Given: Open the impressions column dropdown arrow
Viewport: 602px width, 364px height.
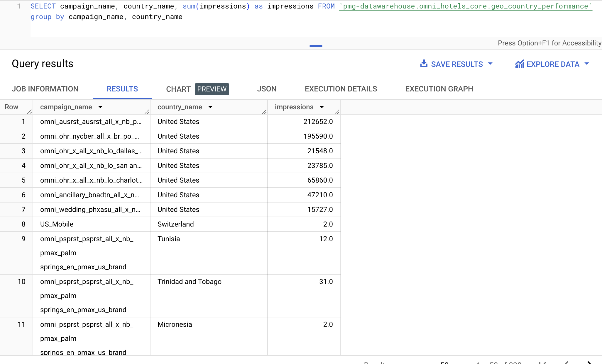Looking at the screenshot, I should pos(322,107).
